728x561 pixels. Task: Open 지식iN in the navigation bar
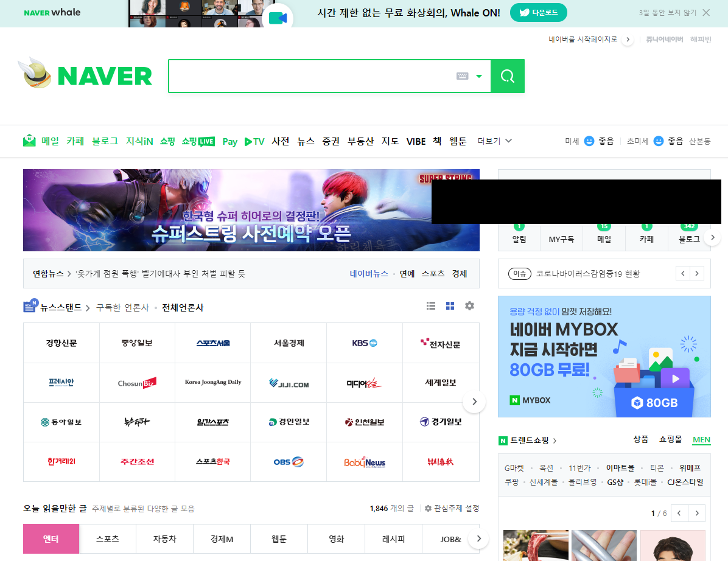139,141
